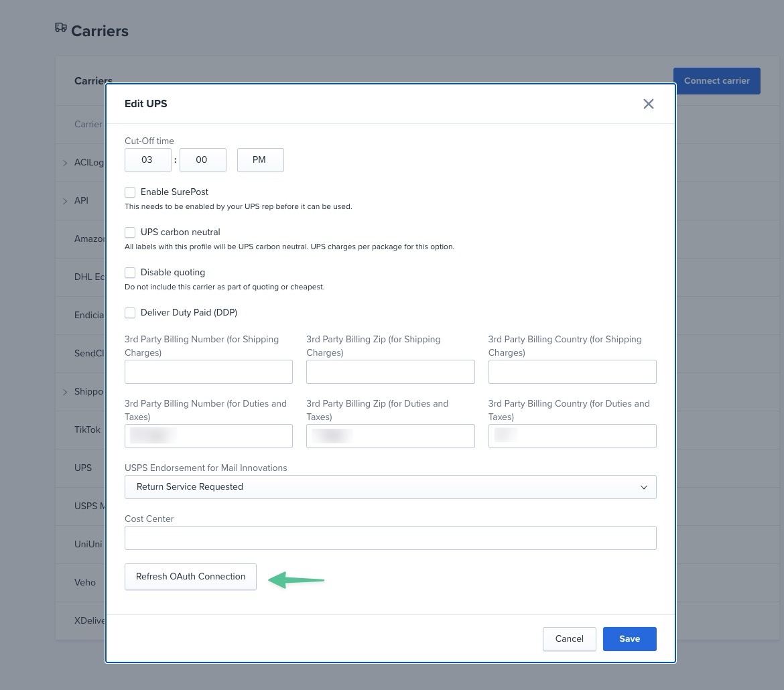The height and width of the screenshot is (690, 784).
Task: Click 3rd Party Billing Number for Duties field
Action: point(208,436)
